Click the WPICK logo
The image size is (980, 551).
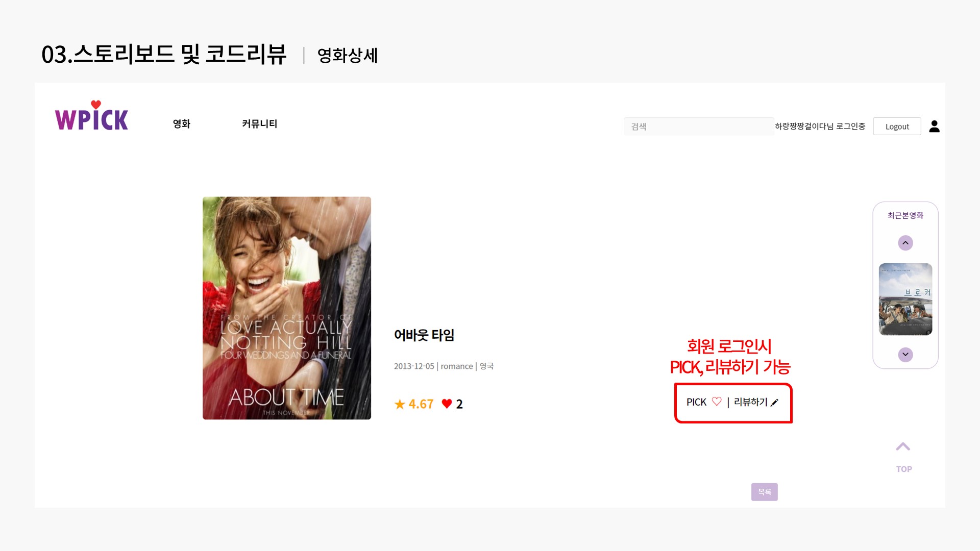point(91,116)
